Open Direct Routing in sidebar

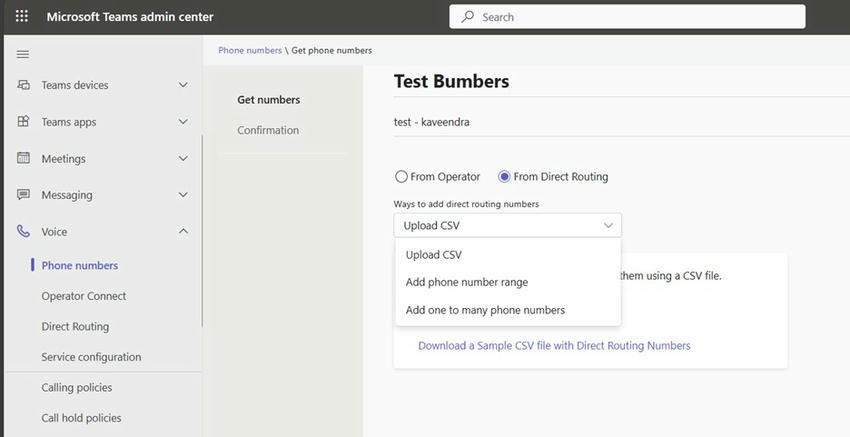pos(75,326)
